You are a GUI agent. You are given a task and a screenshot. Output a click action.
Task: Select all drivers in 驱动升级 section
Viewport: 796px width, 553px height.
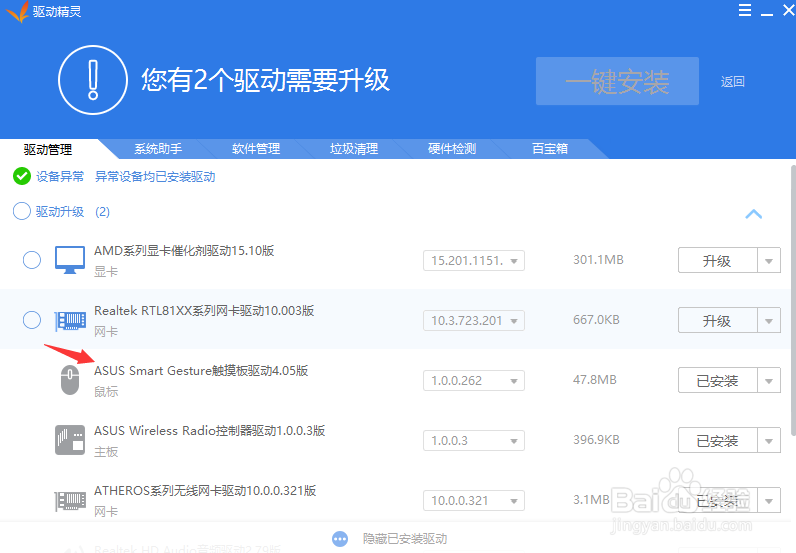(22, 211)
